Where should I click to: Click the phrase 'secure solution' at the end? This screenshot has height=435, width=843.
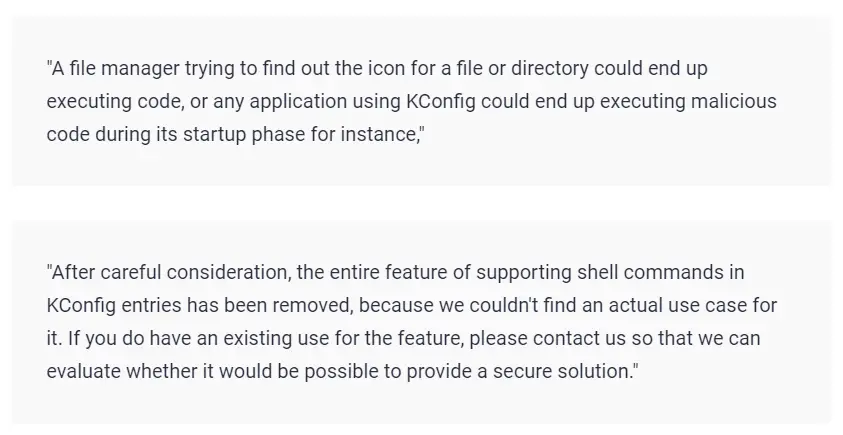[563, 372]
